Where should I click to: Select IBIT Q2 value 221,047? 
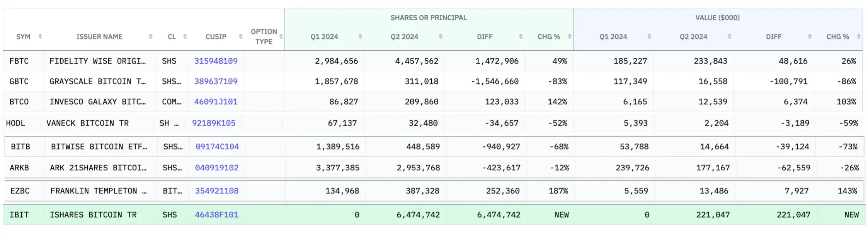pyautogui.click(x=713, y=215)
